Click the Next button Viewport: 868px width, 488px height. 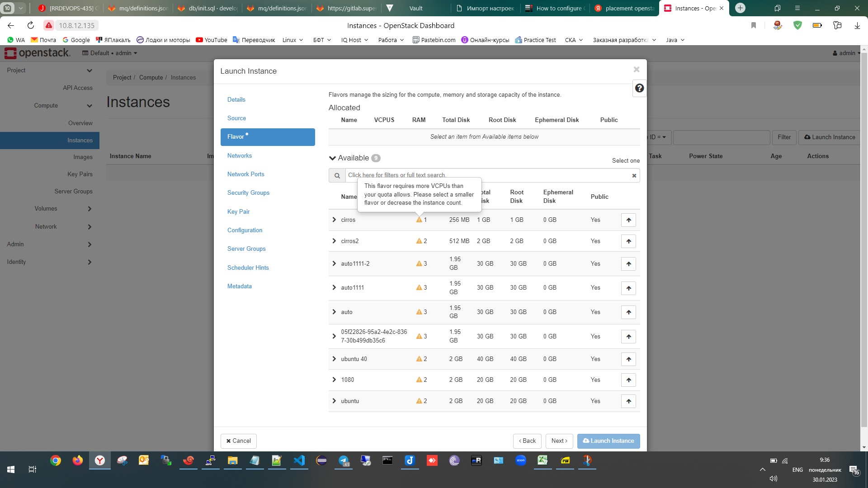[x=559, y=441]
